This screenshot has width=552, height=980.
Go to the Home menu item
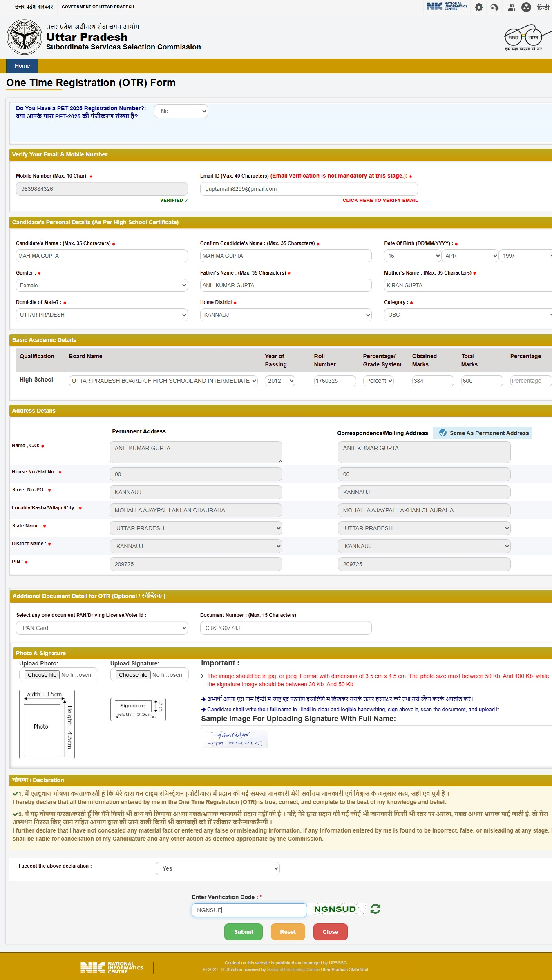(22, 66)
